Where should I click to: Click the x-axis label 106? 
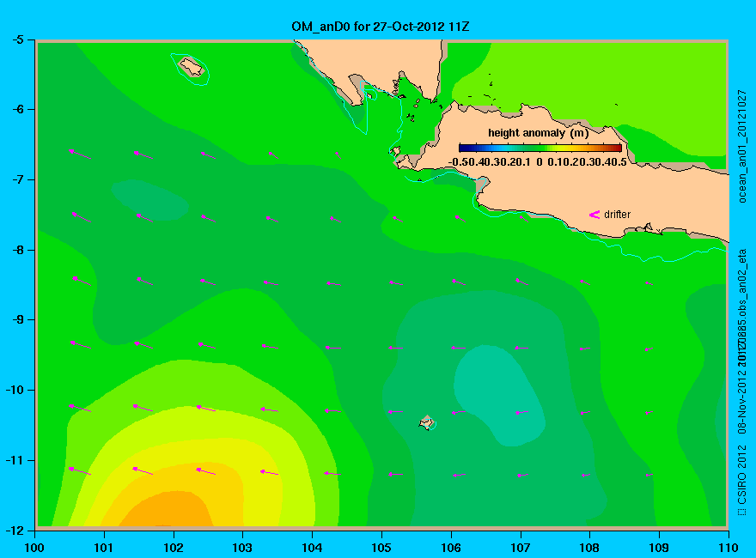(x=451, y=548)
